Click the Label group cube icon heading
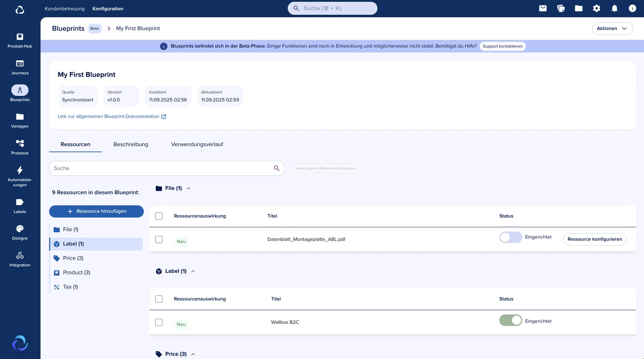Image resolution: width=644 pixels, height=359 pixels. coord(159,271)
